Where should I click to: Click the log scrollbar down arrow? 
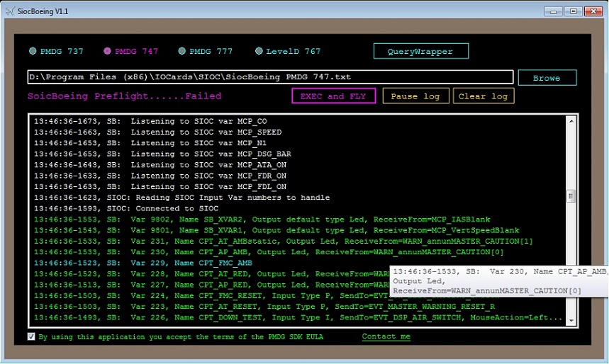click(571, 321)
